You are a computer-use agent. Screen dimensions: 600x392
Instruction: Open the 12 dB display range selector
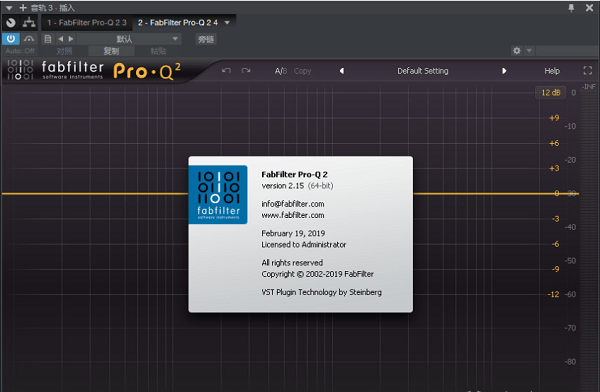tap(550, 93)
